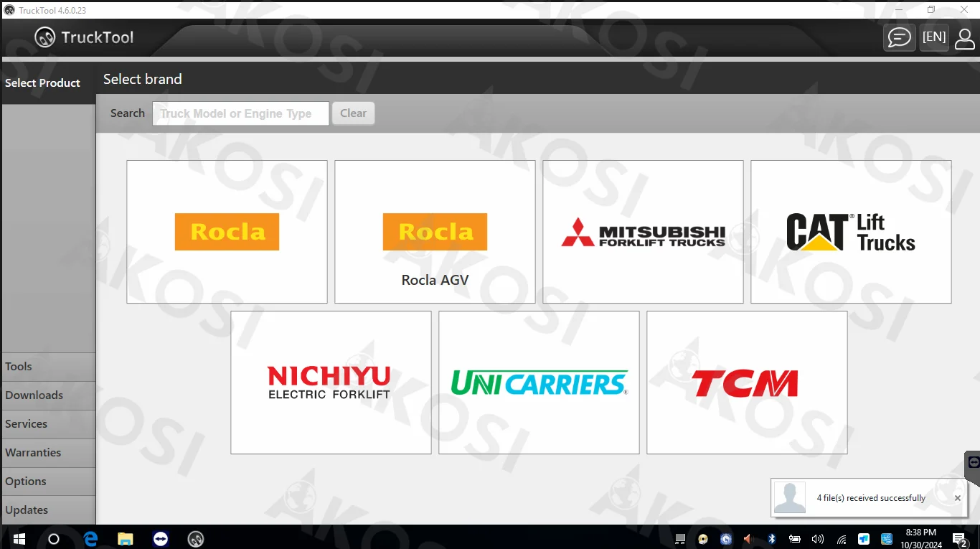The width and height of the screenshot is (980, 549).
Task: Change language with the [EN] button
Action: coord(934,37)
